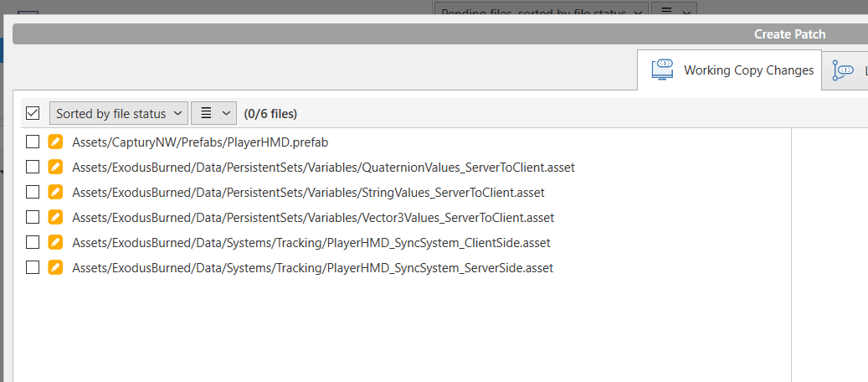Select PlayerHMD_SyncSystem_ServerSide.asset file path

click(x=313, y=268)
